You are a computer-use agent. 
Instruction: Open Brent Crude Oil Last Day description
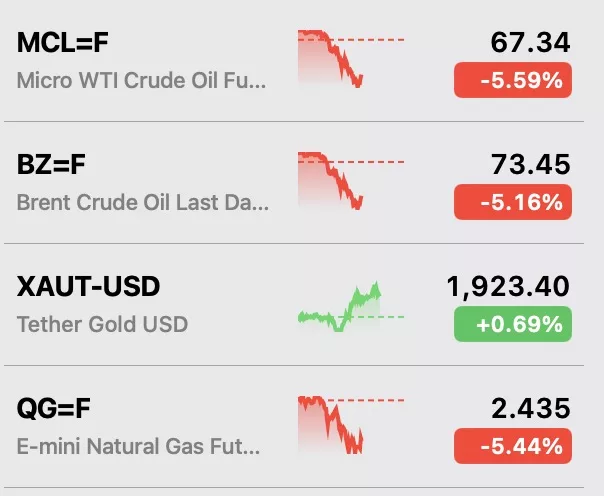tap(143, 203)
